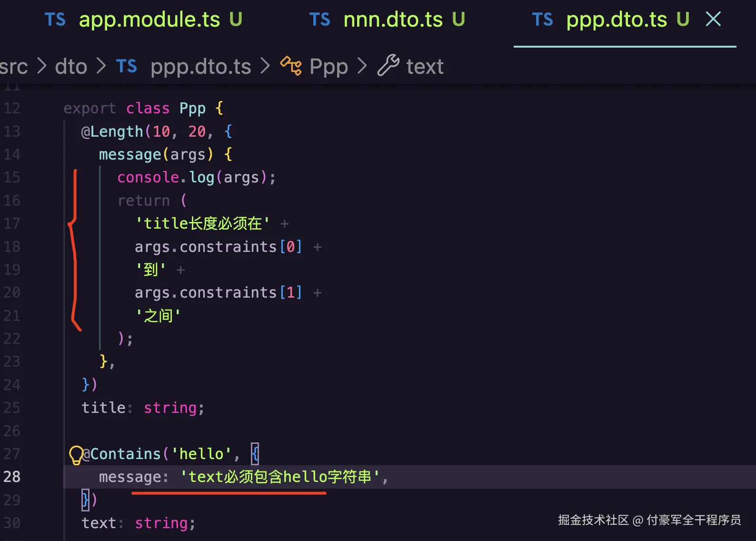Click line number 28 in the gutter
The image size is (756, 541).
(12, 477)
